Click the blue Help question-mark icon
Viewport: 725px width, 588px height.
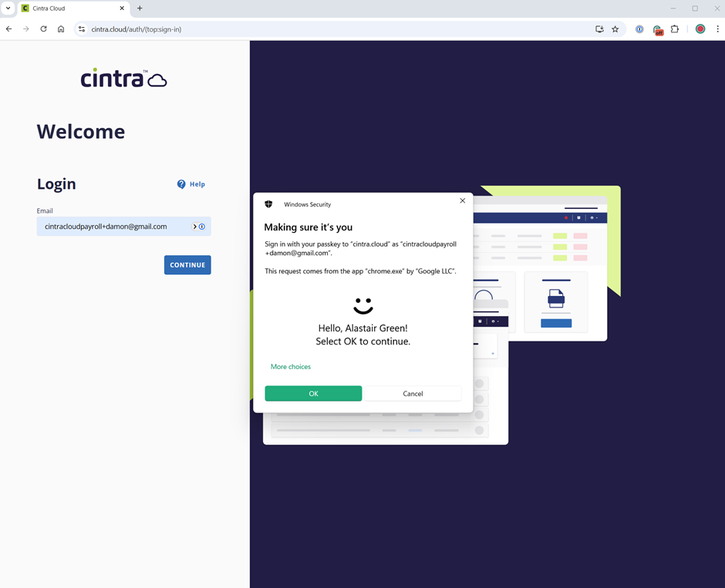pos(181,184)
